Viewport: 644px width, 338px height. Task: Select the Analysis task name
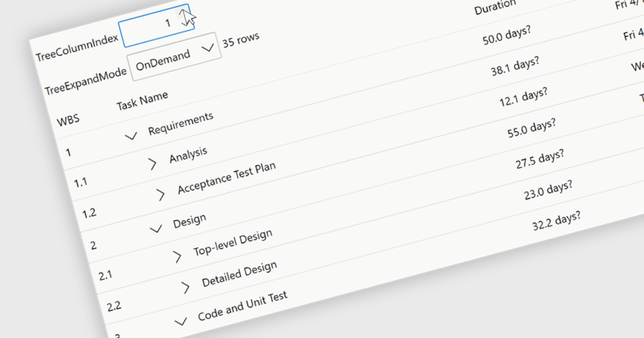point(188,155)
